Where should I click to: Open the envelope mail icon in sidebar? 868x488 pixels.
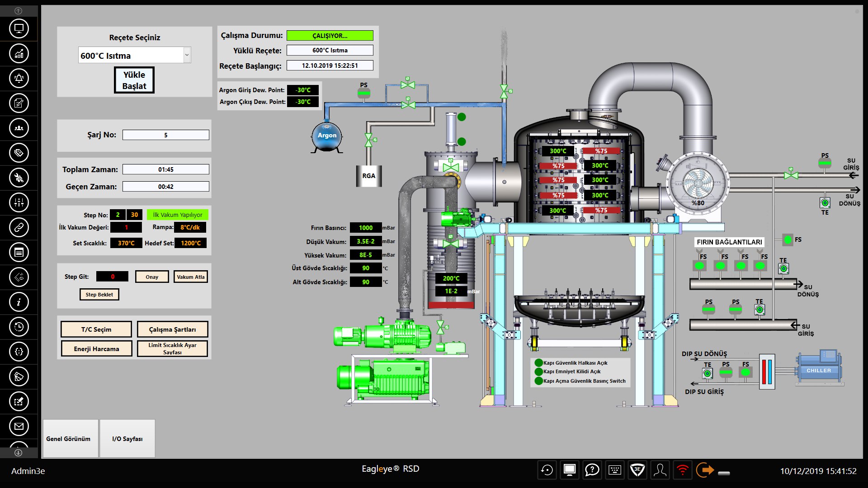pyautogui.click(x=19, y=426)
